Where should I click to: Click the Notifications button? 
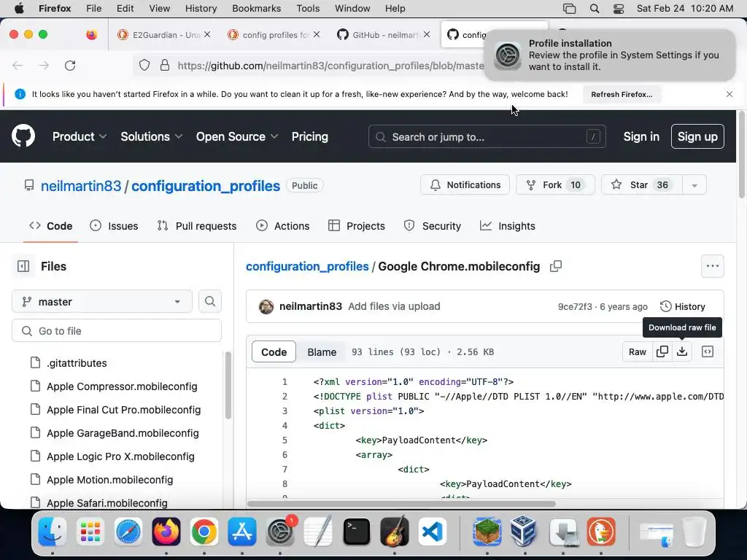465,184
